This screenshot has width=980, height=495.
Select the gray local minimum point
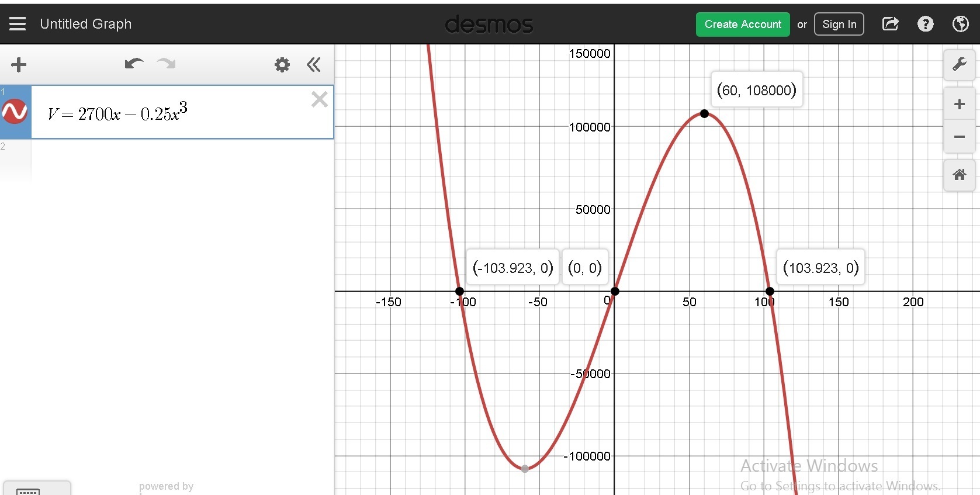click(x=525, y=469)
